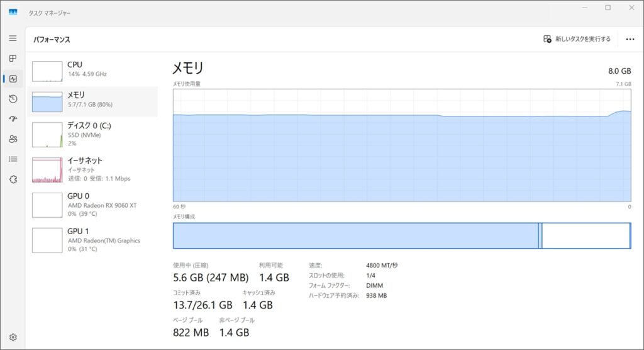The width and height of the screenshot is (644, 350).
Task: Open the Services puzzle icon
Action: click(13, 179)
